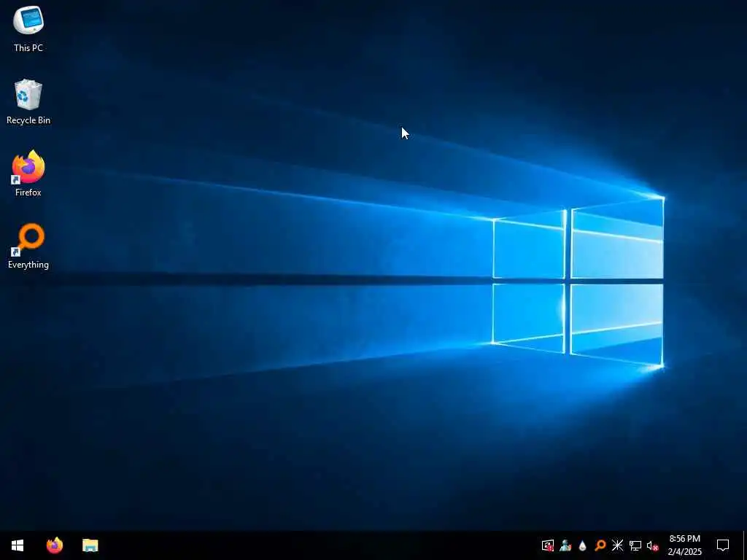747x560 pixels.
Task: Open the muted volume tray icon
Action: click(x=652, y=545)
